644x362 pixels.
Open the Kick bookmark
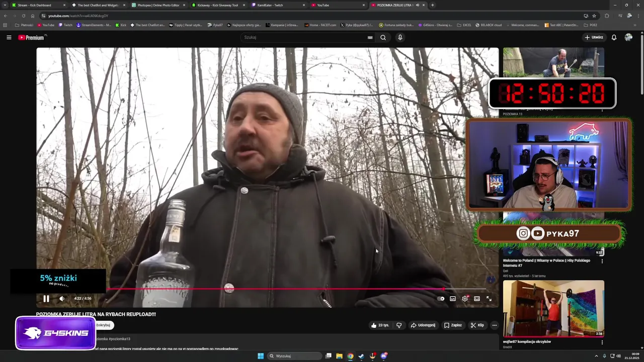[121, 25]
